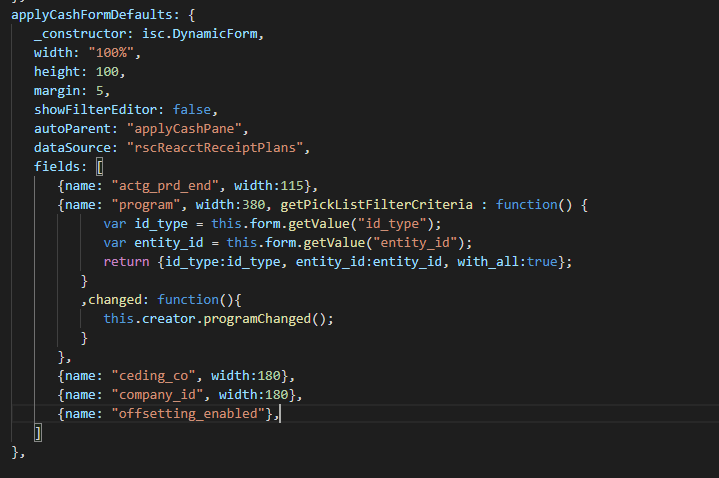Click the false value of showFilterEditor
719x478 pixels.
[194, 110]
